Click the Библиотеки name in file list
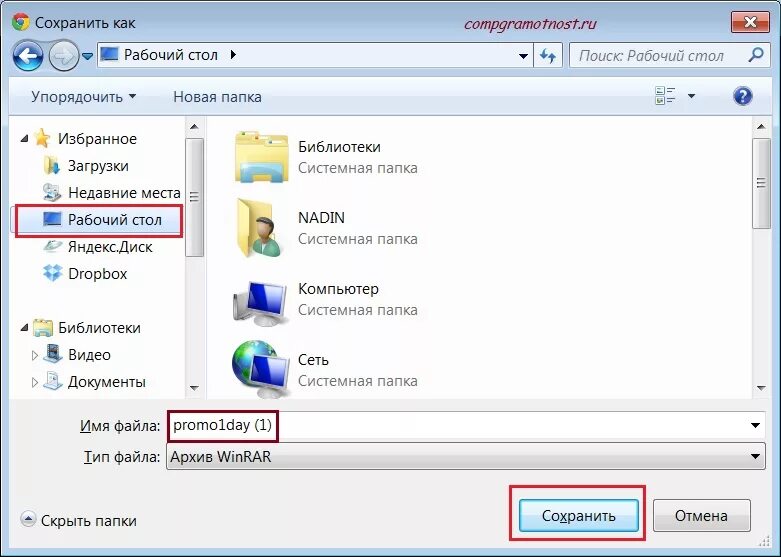Viewport: 781px width, 557px height. point(339,146)
